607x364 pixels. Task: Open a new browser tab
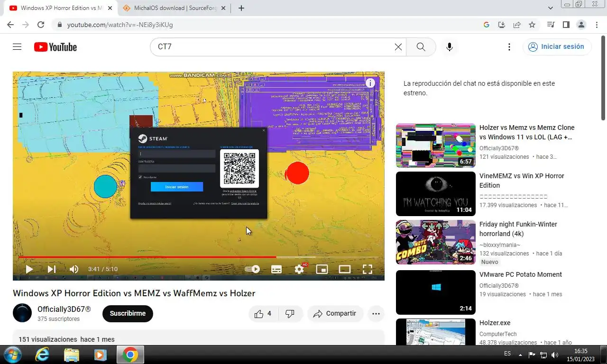click(x=241, y=8)
